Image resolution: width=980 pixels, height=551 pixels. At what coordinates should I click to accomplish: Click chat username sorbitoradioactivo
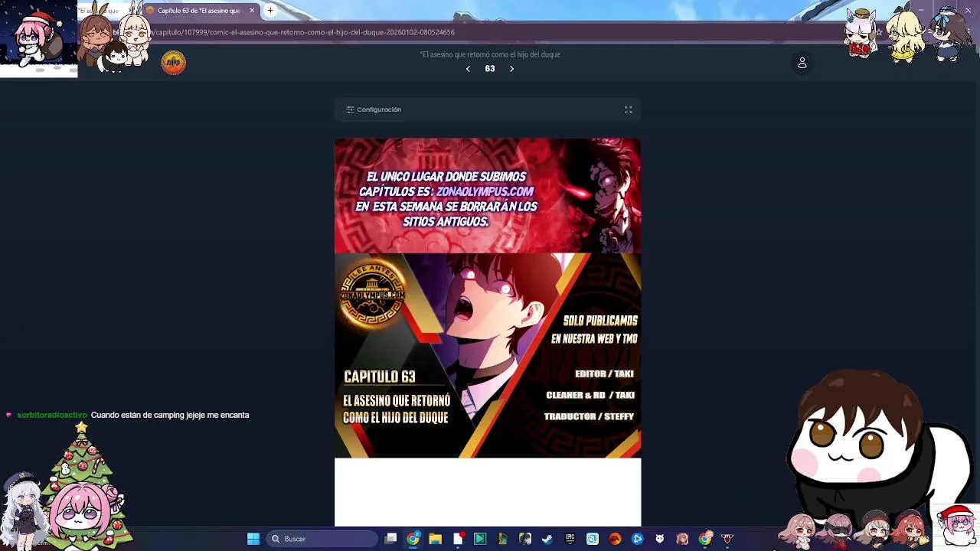pyautogui.click(x=52, y=415)
